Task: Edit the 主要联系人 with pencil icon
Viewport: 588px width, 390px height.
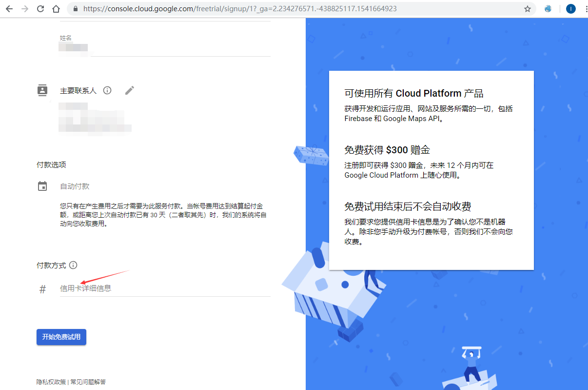Action: pos(129,90)
